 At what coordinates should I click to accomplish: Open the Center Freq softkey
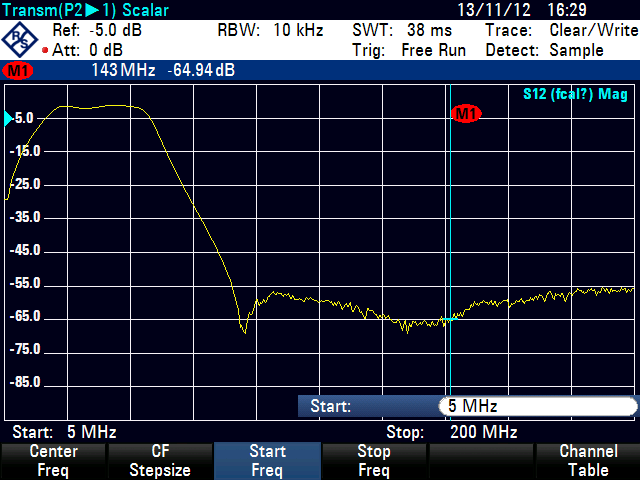(x=53, y=461)
